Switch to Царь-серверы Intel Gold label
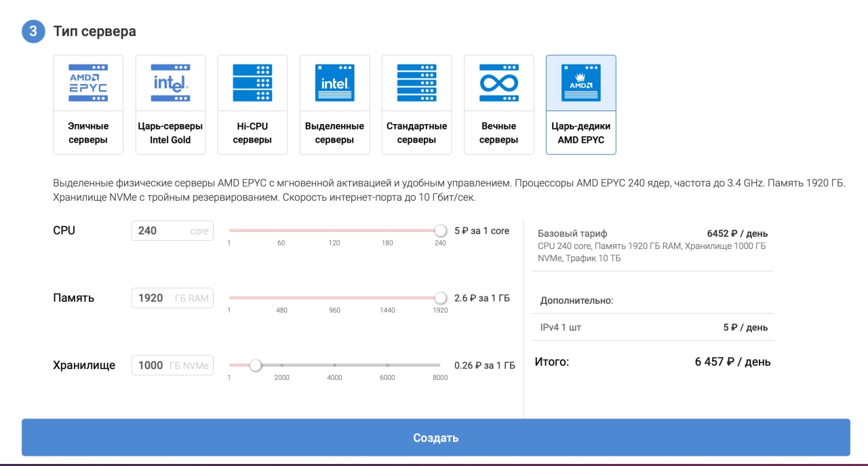This screenshot has height=466, width=868. click(x=170, y=133)
